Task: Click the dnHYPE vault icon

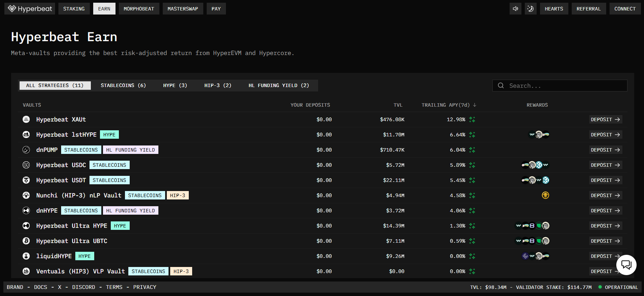Action: click(x=26, y=210)
